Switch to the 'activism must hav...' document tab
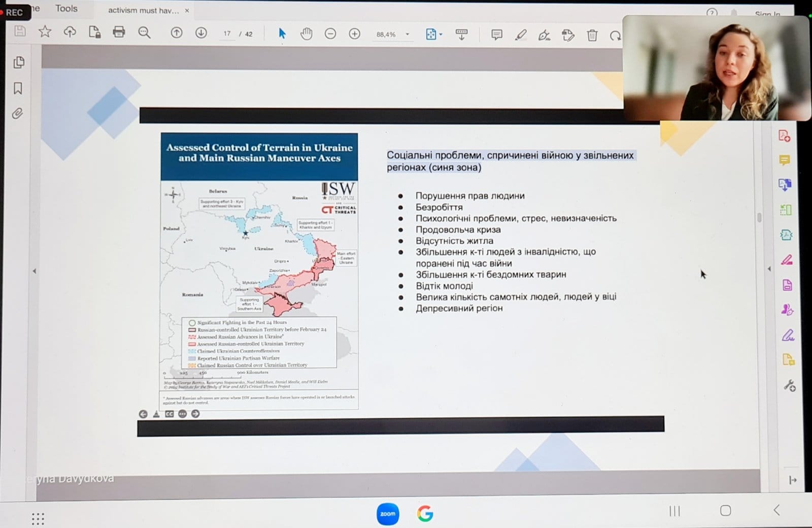 pyautogui.click(x=143, y=10)
